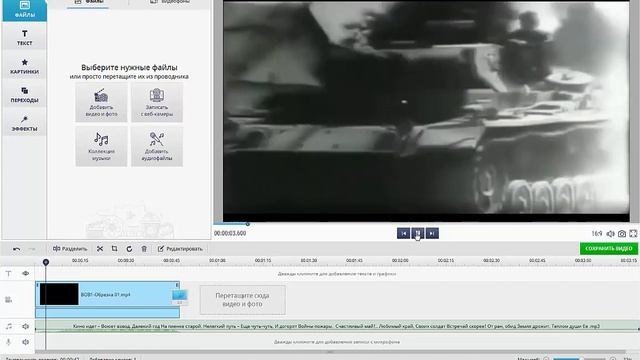Click the empty text and graphics track
This screenshot has height=360, width=640.
[x=337, y=273]
